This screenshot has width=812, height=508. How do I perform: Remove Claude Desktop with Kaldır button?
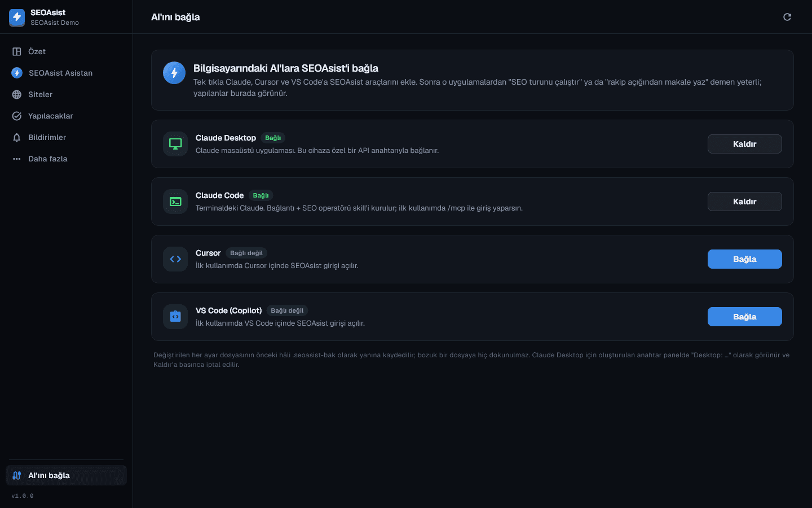point(744,144)
